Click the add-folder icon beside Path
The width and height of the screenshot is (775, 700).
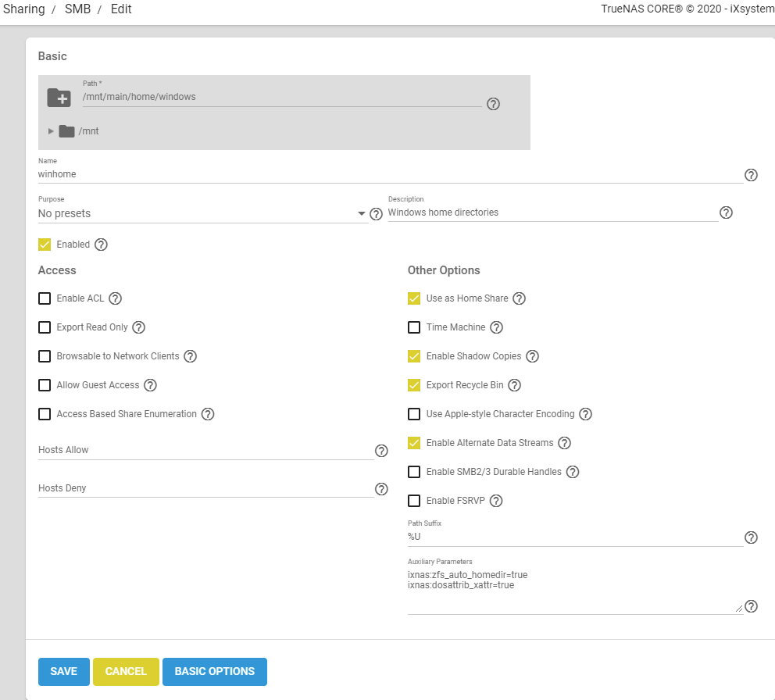(x=59, y=98)
